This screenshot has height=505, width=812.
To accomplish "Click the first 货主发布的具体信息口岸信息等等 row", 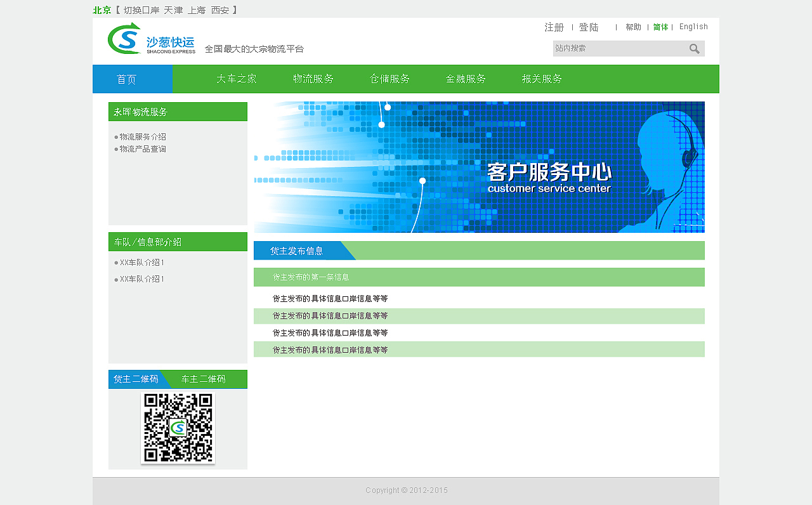I will click(x=479, y=299).
